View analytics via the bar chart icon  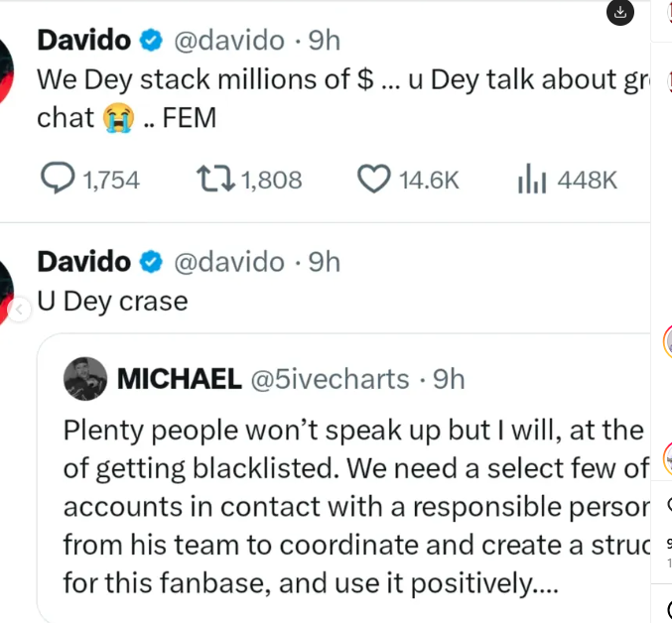(533, 180)
